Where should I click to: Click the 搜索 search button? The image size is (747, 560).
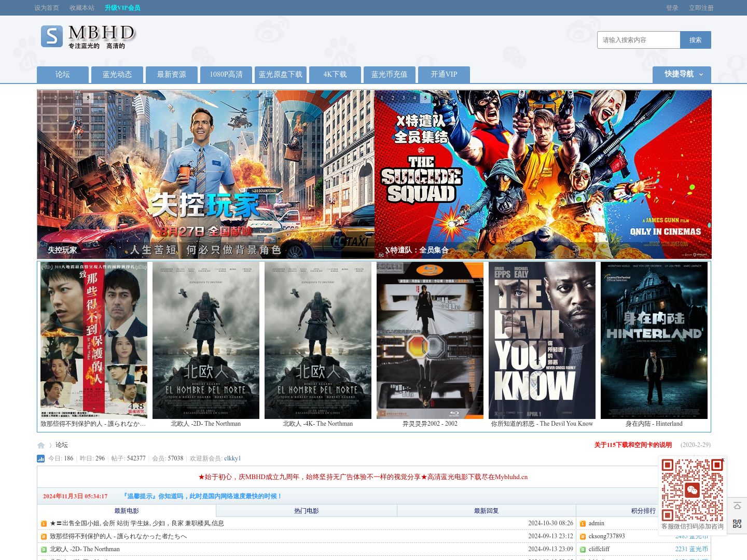[696, 40]
